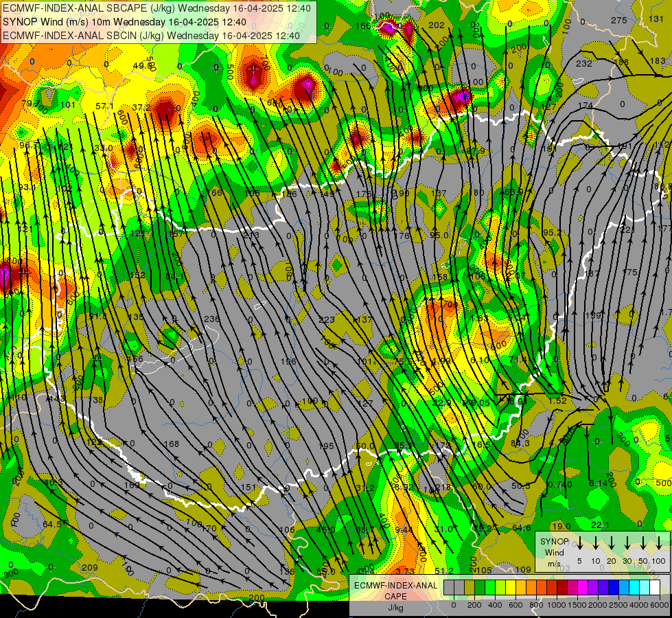Click the wind arrow above 30 m/s
672x618 pixels.
pyautogui.click(x=627, y=543)
